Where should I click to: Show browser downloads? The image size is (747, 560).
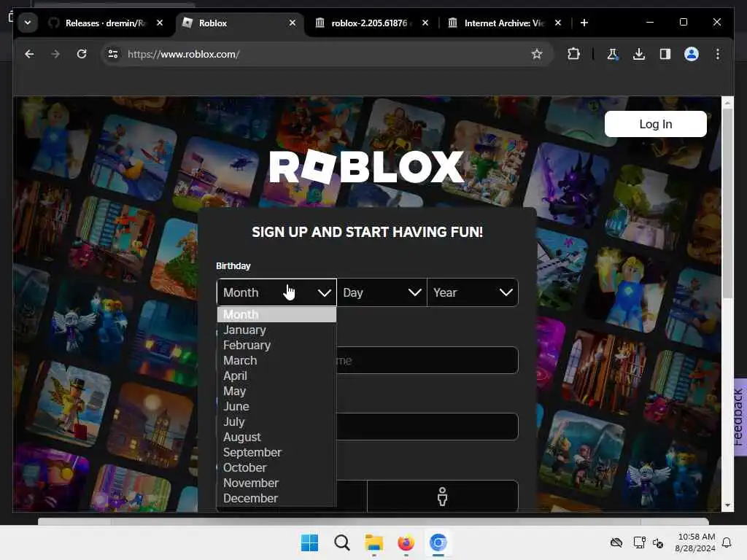coord(639,54)
